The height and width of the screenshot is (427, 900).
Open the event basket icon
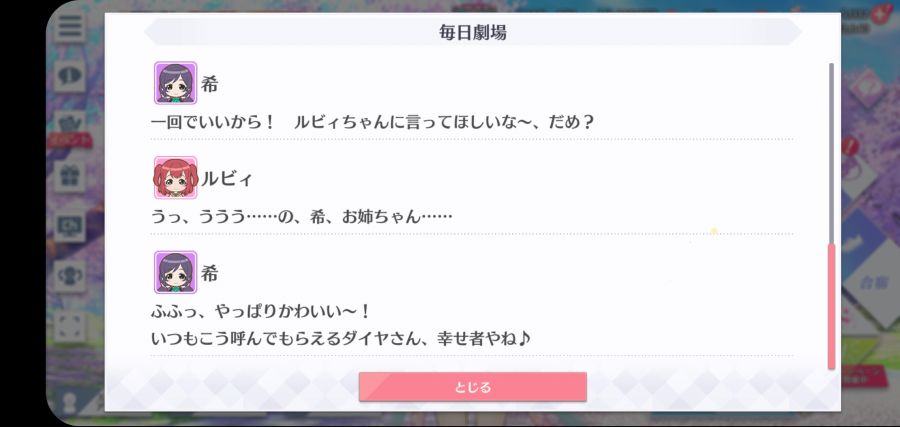pyautogui.click(x=70, y=123)
